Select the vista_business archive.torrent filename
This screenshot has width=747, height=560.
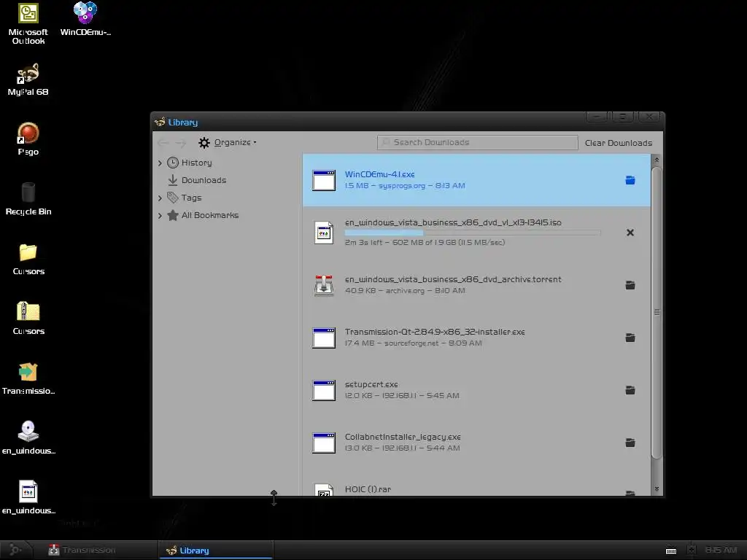click(x=453, y=279)
